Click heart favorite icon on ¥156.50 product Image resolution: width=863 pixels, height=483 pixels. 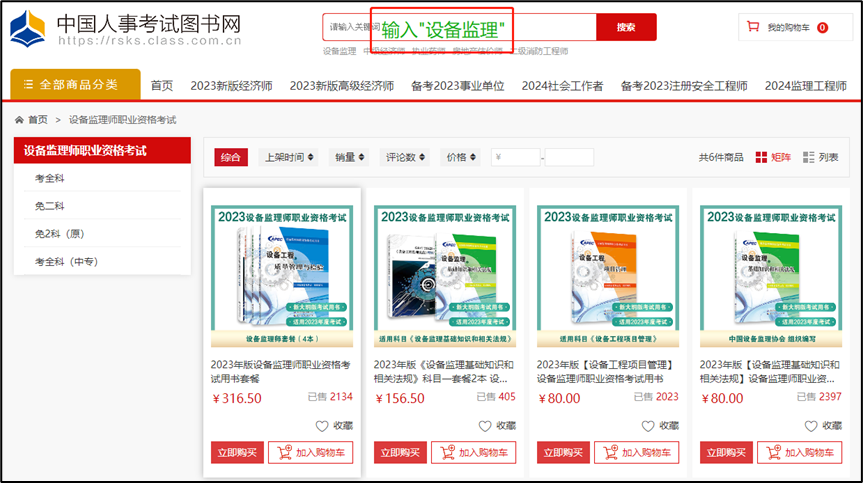tap(485, 425)
